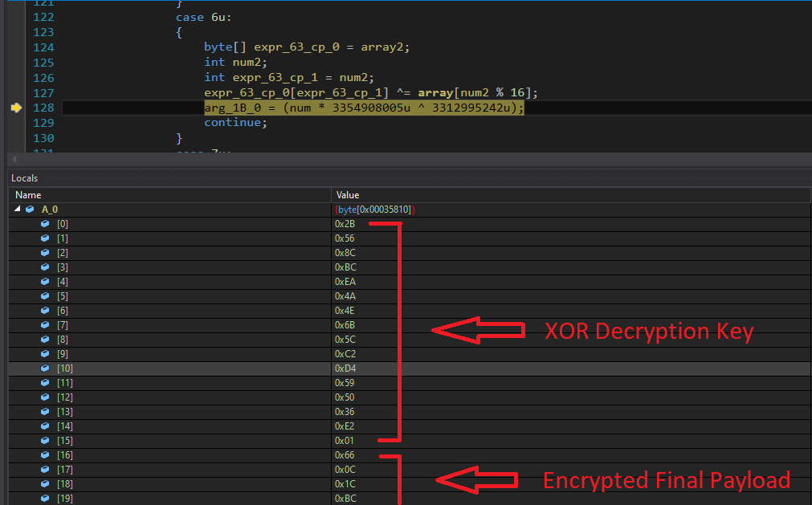
Task: Select the value 0x6B of element [7]
Action: (x=345, y=325)
